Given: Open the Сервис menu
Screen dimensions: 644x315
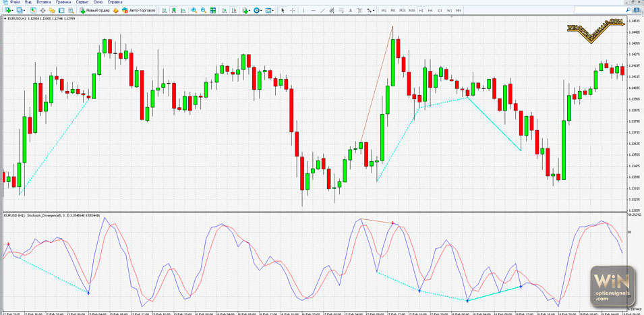Looking at the screenshot, I should pos(82,3).
